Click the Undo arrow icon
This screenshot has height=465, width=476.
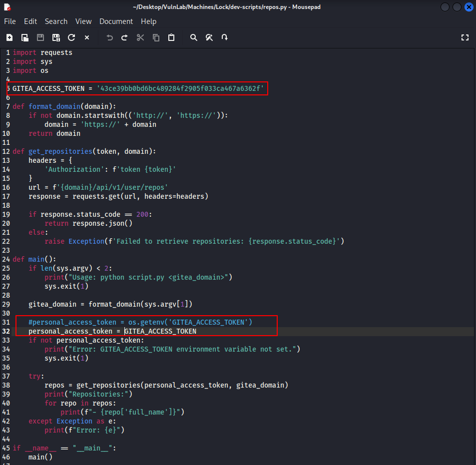[x=109, y=37]
